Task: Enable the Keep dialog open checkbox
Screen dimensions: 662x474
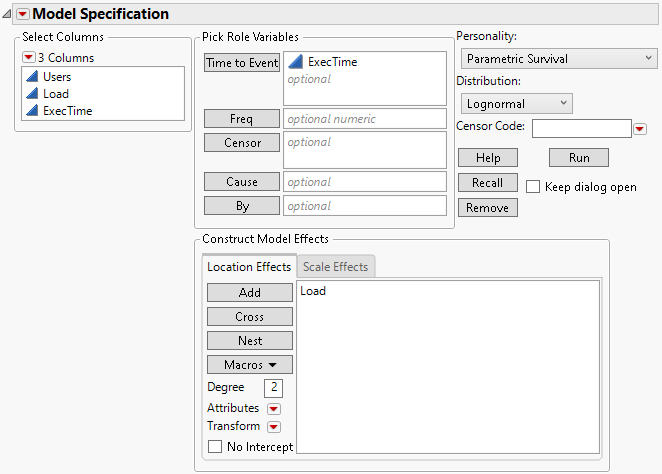Action: [534, 187]
